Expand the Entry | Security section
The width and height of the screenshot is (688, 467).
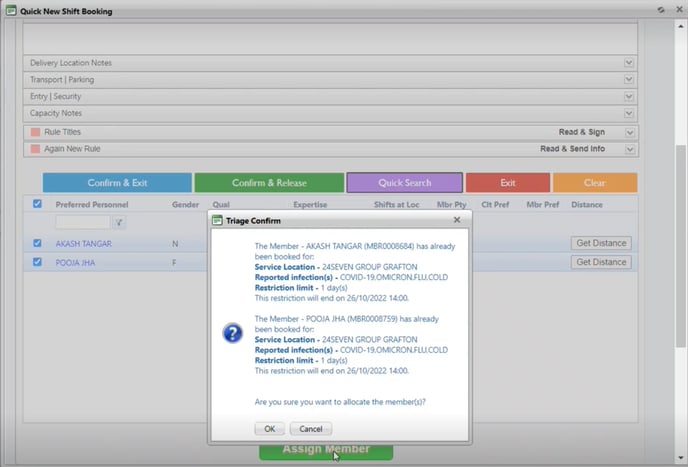point(629,97)
